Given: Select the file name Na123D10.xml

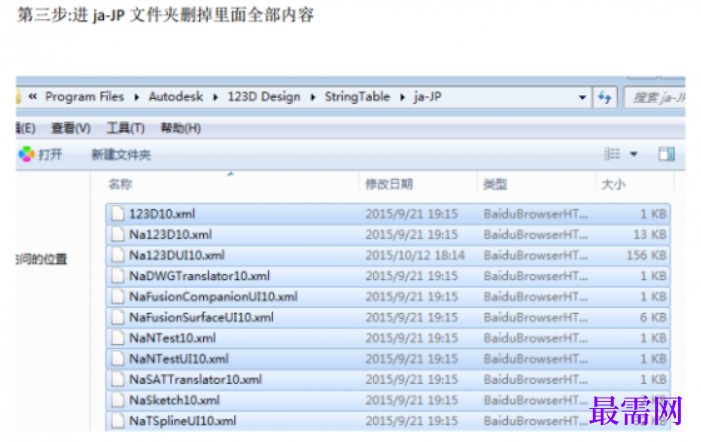Looking at the screenshot, I should 170,235.
